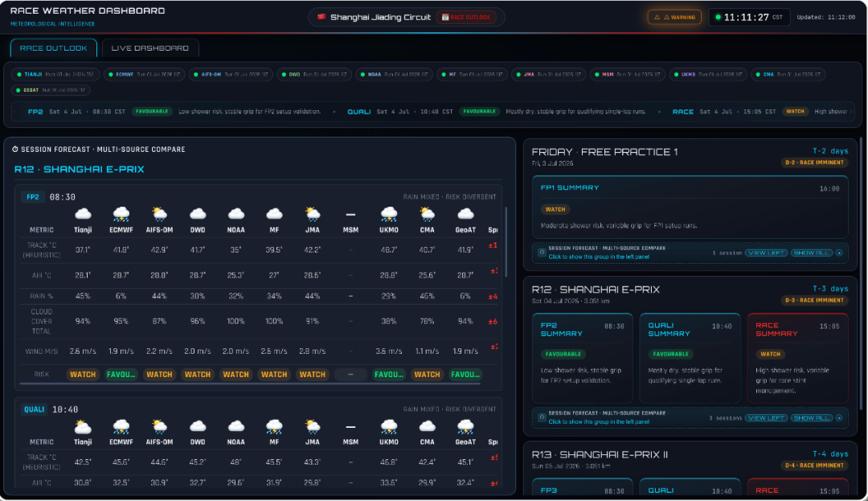Click View Left in R12 Shanghai group
Viewport: 868px width, 501px height.
coord(766,417)
